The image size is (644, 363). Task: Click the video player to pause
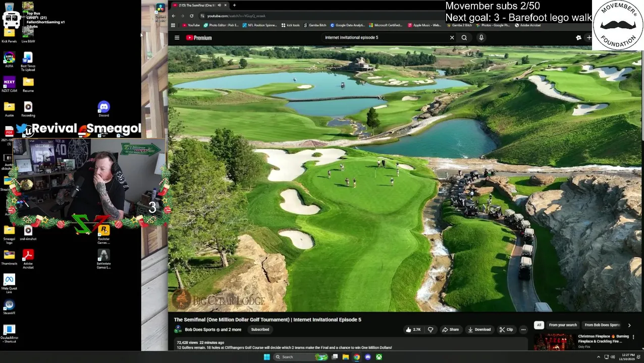(x=405, y=179)
